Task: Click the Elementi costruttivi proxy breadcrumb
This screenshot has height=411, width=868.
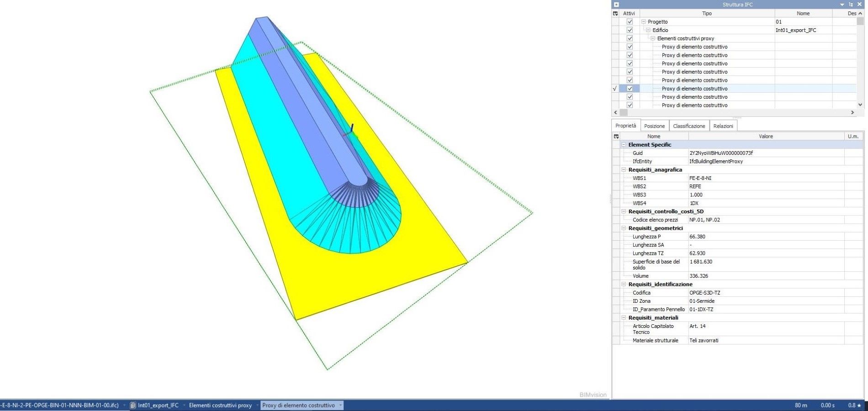Action: (x=220, y=405)
